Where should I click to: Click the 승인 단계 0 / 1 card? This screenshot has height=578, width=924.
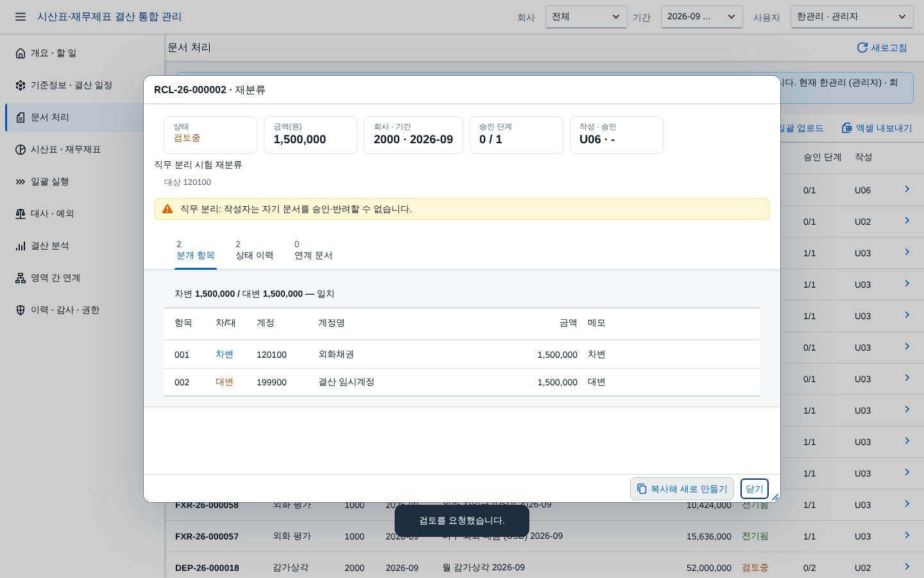click(x=517, y=135)
